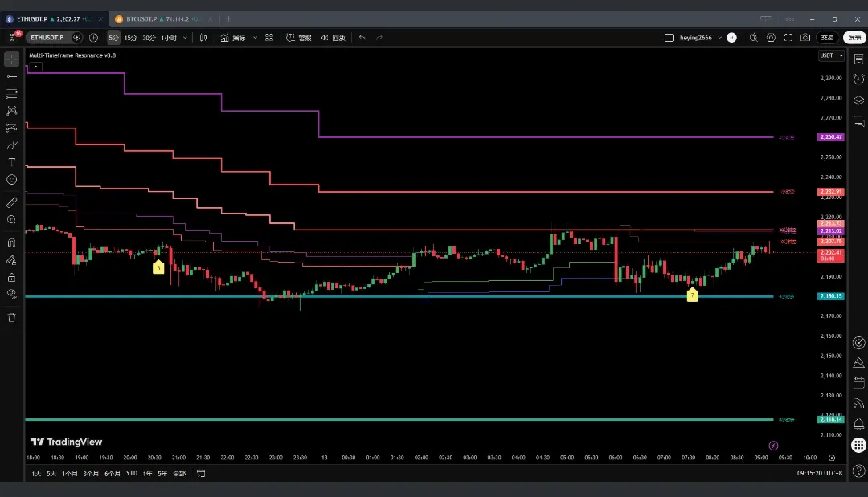Create a new 警报 alert
The width and height of the screenshot is (868, 497).
pos(299,38)
